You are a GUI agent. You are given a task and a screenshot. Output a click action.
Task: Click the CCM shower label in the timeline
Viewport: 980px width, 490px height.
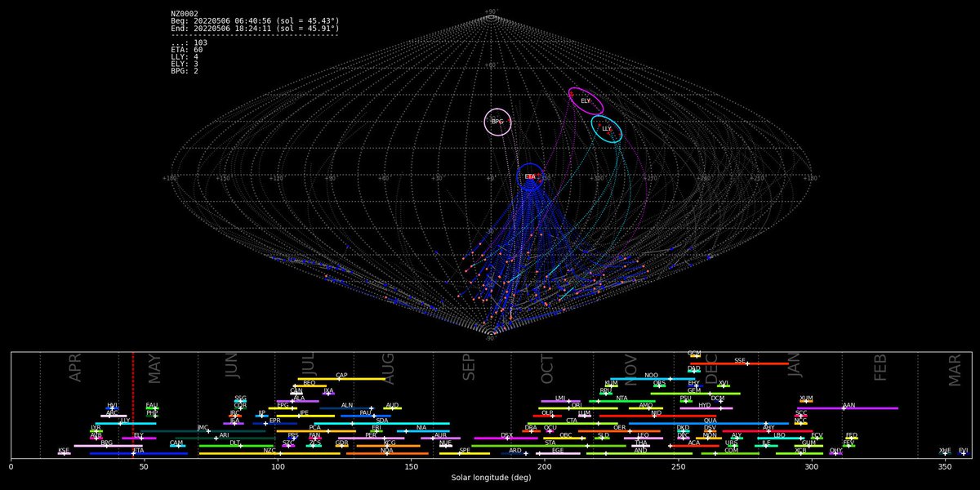tap(694, 353)
